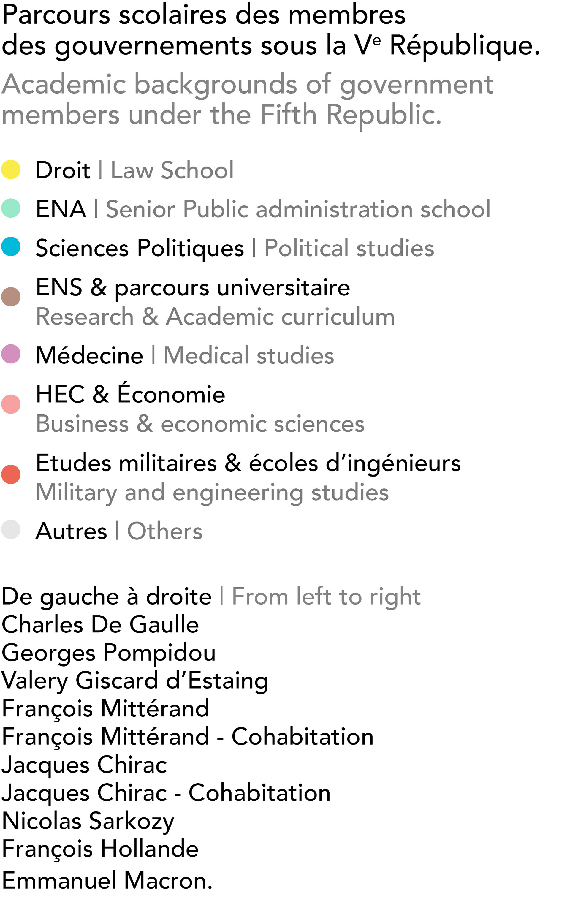This screenshot has height=924, width=570.
Task: Click the mint green ENA legend dot
Action: (x=11, y=208)
